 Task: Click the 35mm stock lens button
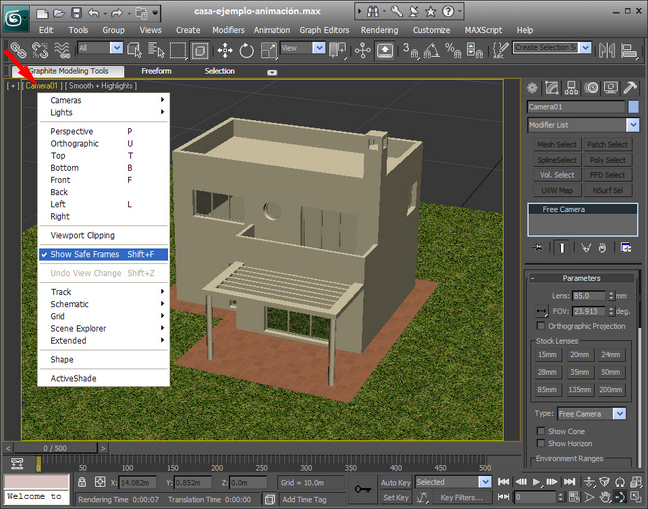coord(579,372)
